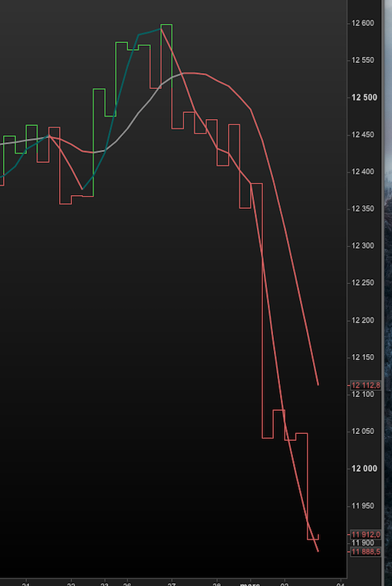Click the 11 900 price axis label
Image resolution: width=392 pixels, height=586 pixels.
tap(363, 543)
